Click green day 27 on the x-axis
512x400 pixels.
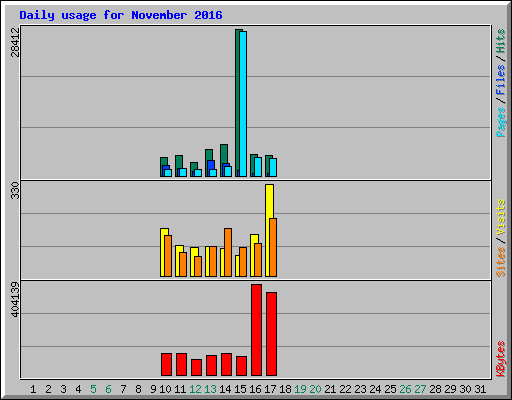(420, 389)
